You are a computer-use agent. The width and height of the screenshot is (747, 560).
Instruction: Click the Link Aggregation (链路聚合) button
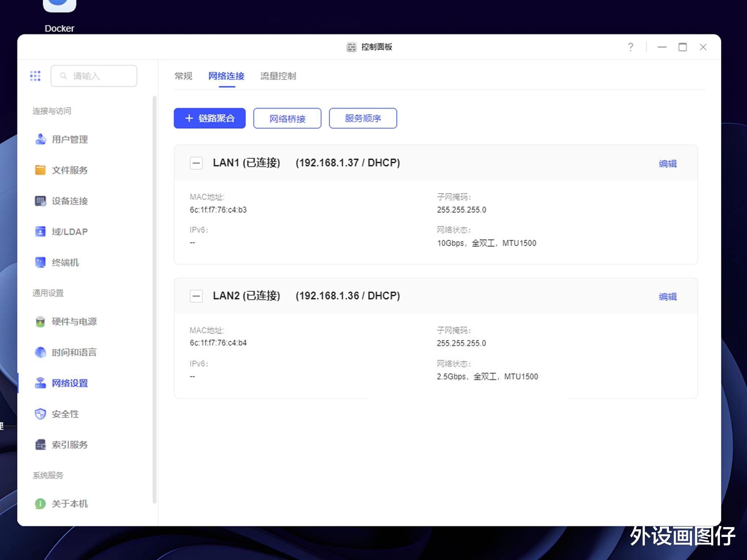click(209, 118)
